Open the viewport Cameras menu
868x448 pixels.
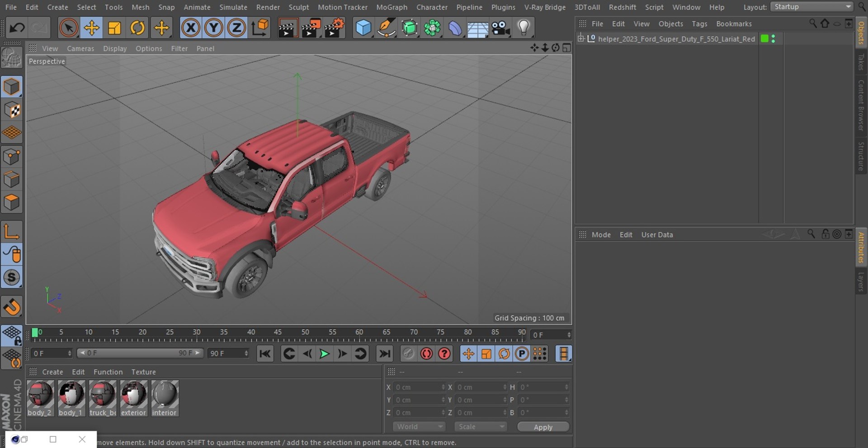[x=80, y=48]
